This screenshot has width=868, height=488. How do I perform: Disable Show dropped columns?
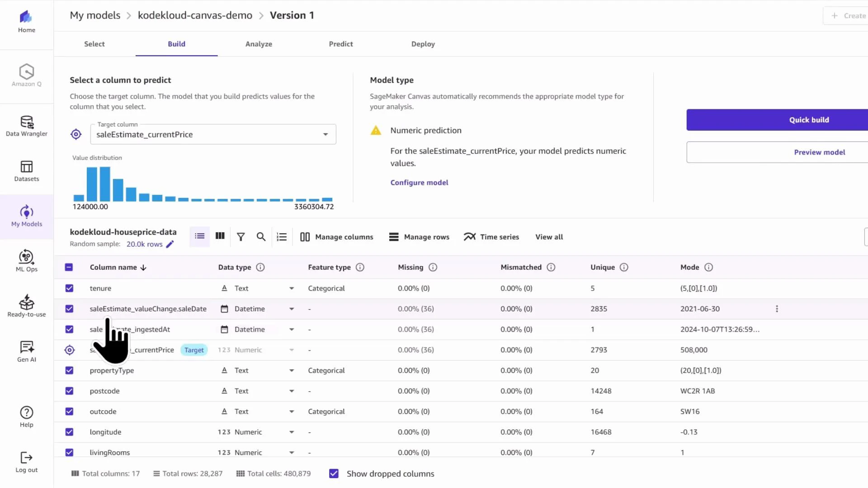pyautogui.click(x=334, y=474)
